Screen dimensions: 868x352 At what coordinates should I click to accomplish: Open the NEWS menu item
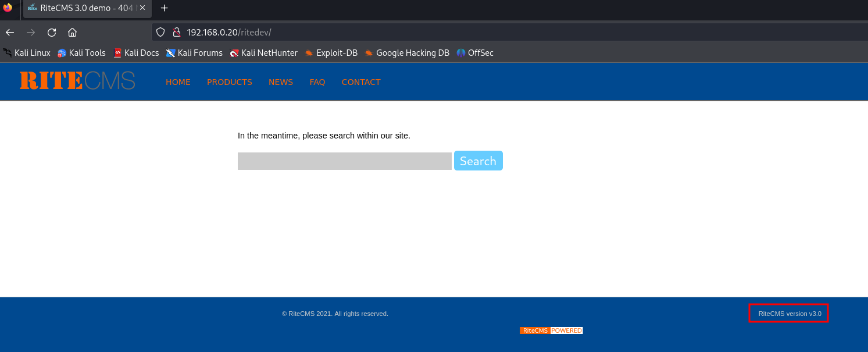(x=281, y=82)
